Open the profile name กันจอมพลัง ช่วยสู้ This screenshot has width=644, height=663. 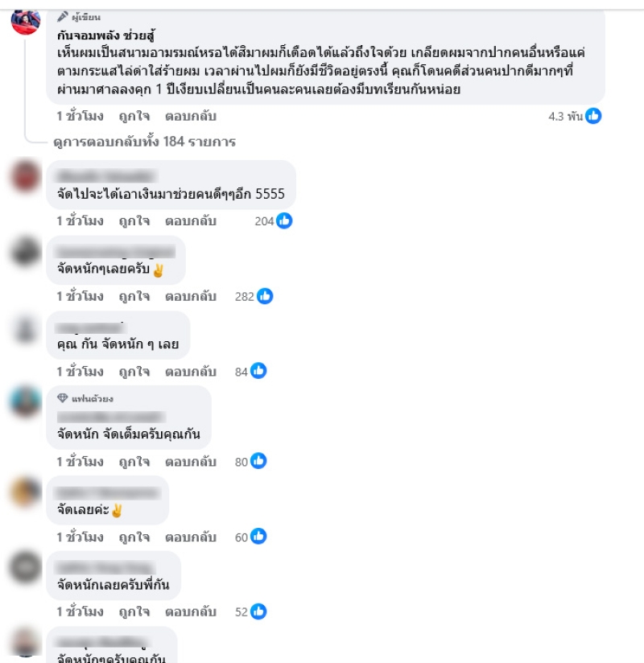pos(105,35)
